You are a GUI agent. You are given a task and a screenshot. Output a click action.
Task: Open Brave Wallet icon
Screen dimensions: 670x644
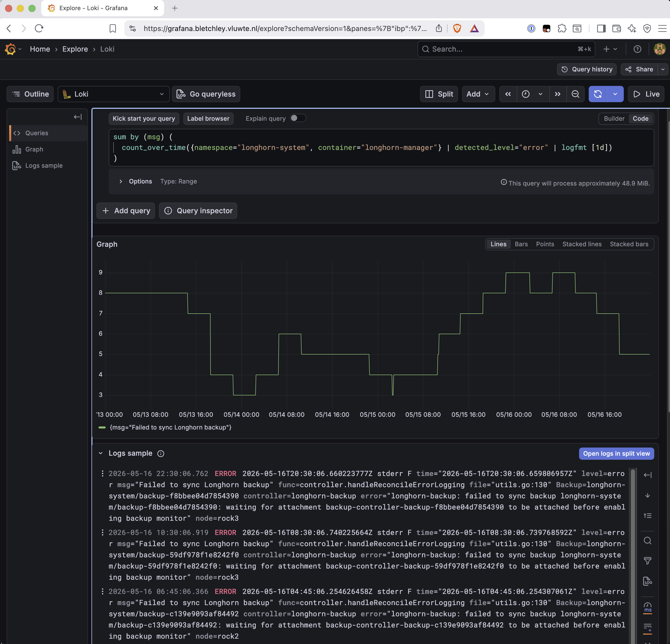[x=616, y=28]
